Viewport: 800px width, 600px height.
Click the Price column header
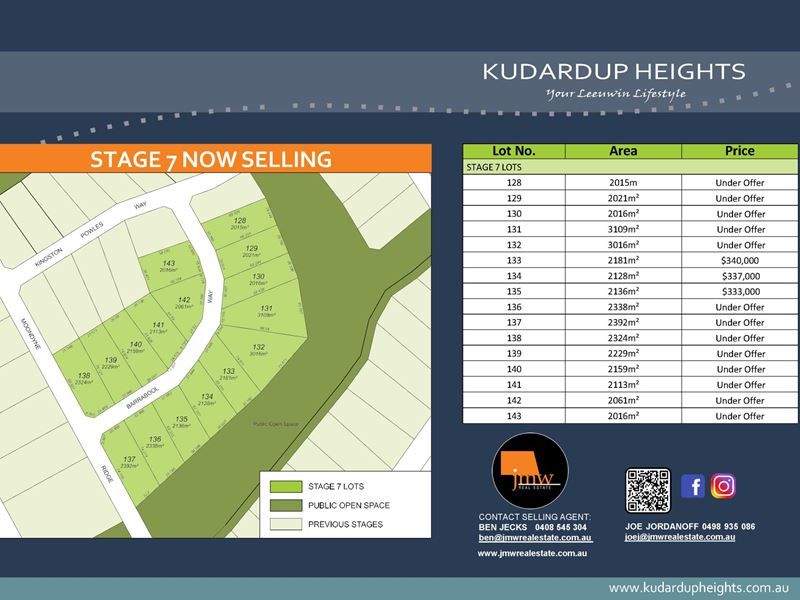[x=740, y=151]
